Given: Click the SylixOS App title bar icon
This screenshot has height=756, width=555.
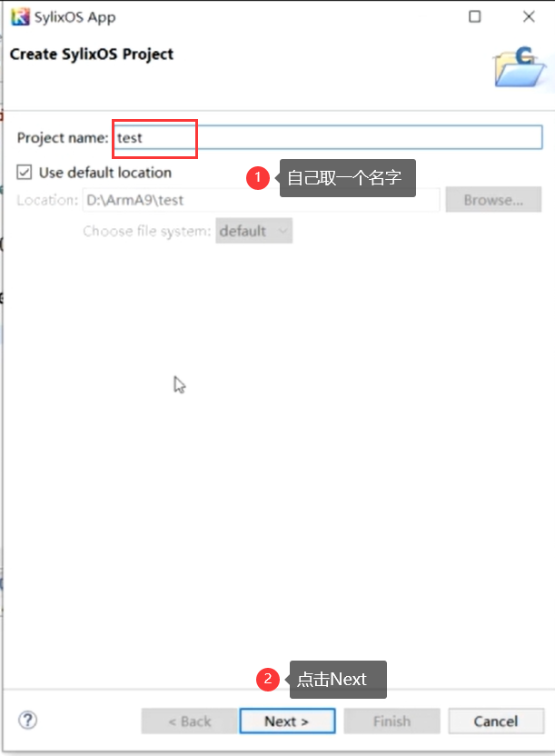Looking at the screenshot, I should (x=20, y=17).
